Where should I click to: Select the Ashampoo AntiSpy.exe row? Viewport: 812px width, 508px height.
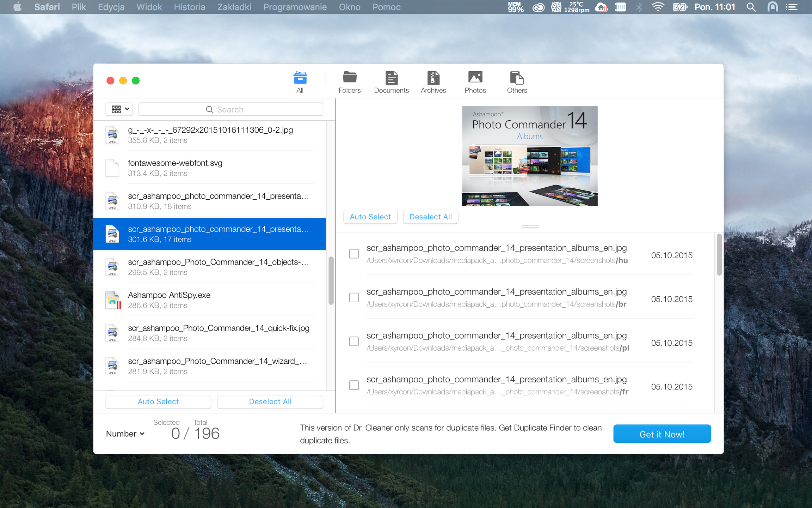coord(210,300)
